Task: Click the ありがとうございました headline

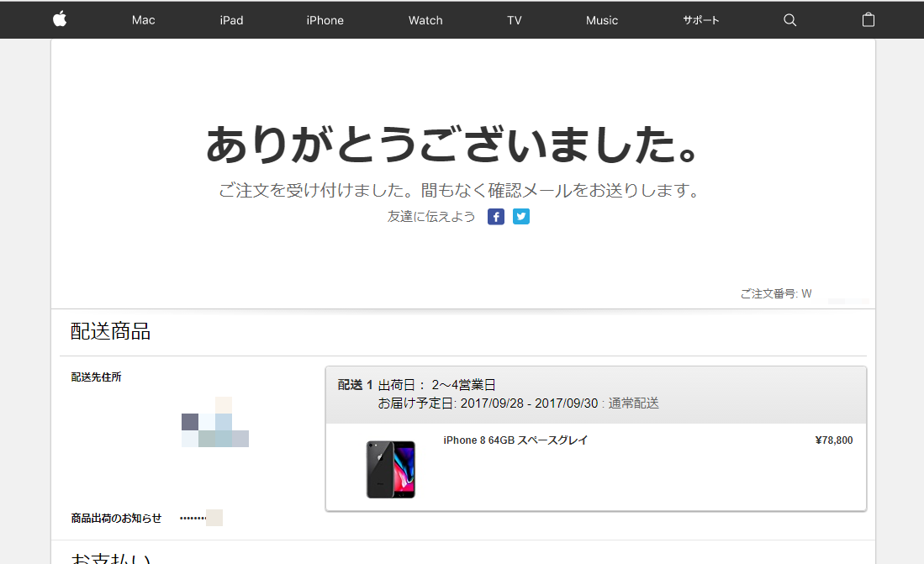Action: [452, 144]
